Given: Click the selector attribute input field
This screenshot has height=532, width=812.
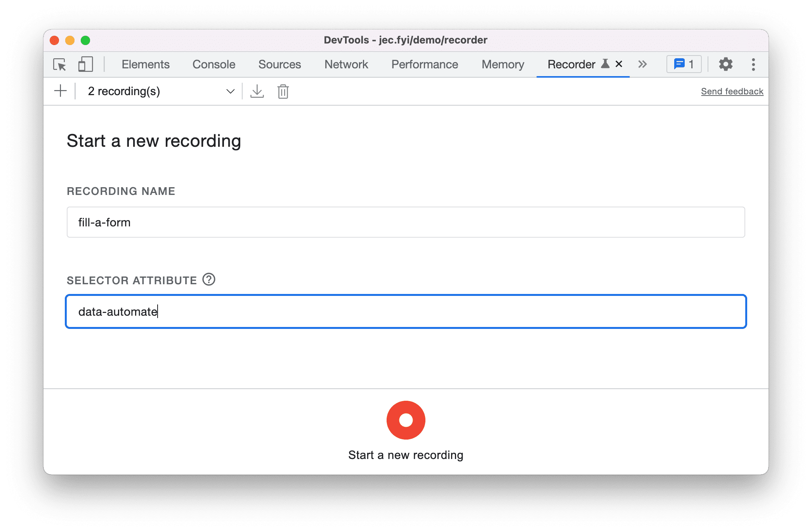Looking at the screenshot, I should click(x=405, y=311).
